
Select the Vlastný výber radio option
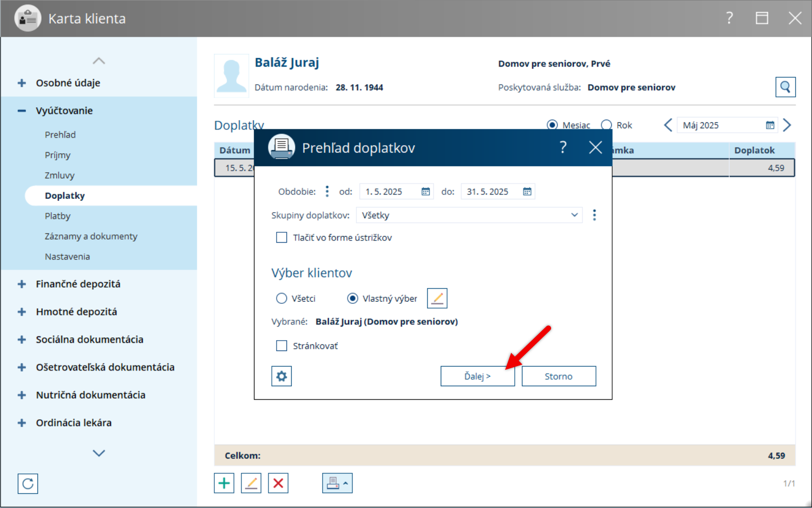click(352, 298)
